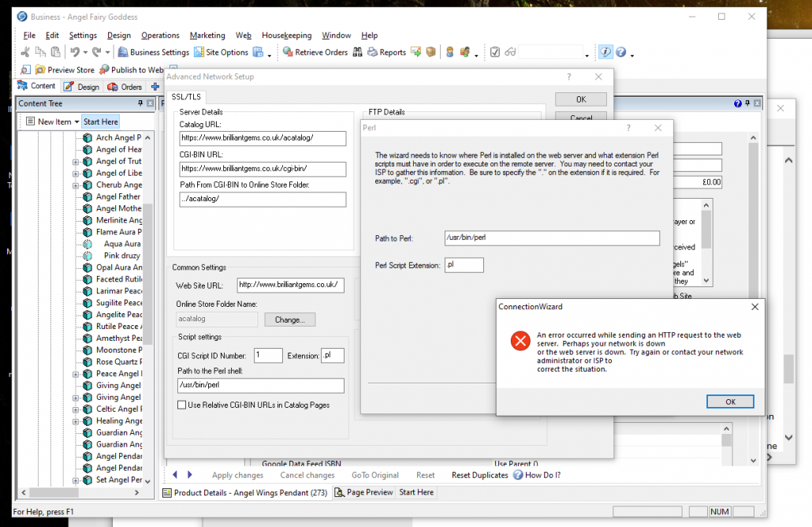Image resolution: width=812 pixels, height=527 pixels.
Task: Click the CGI-BIN URL field
Action: coord(263,169)
